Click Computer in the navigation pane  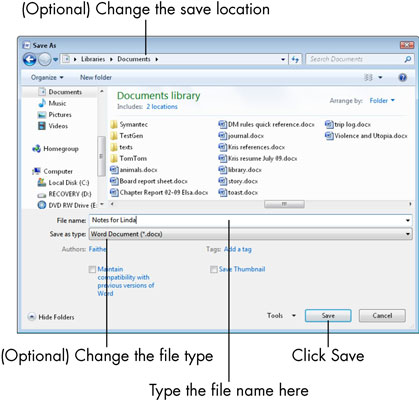(x=52, y=171)
